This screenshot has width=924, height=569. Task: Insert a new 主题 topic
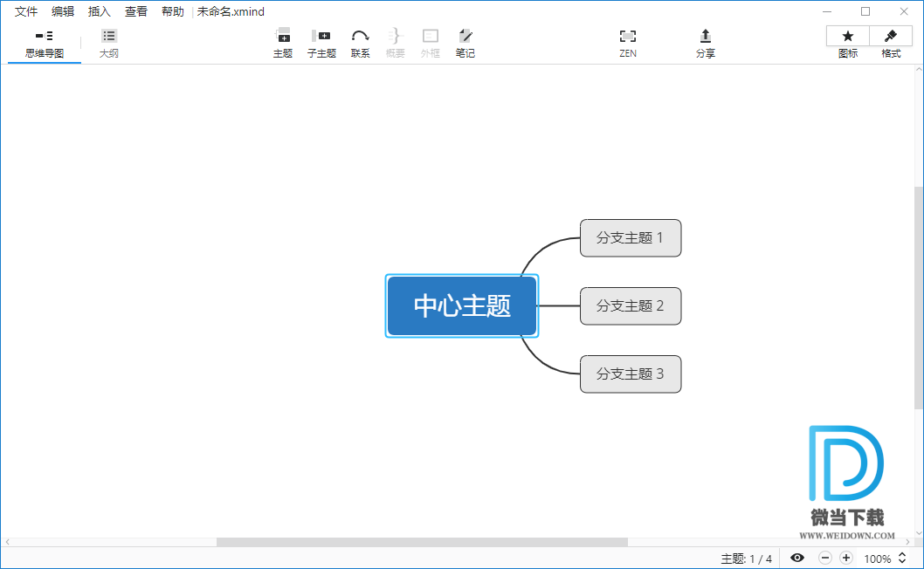[283, 43]
